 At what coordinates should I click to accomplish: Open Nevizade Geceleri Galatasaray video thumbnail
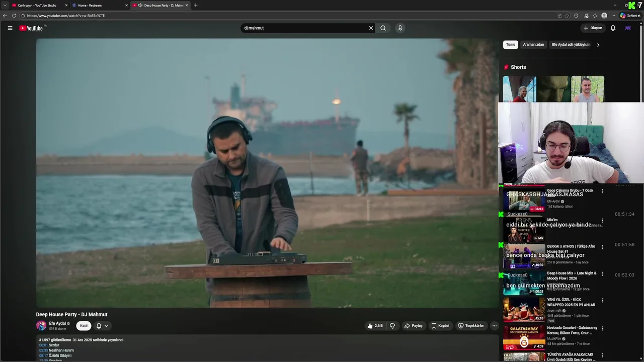coord(524,338)
